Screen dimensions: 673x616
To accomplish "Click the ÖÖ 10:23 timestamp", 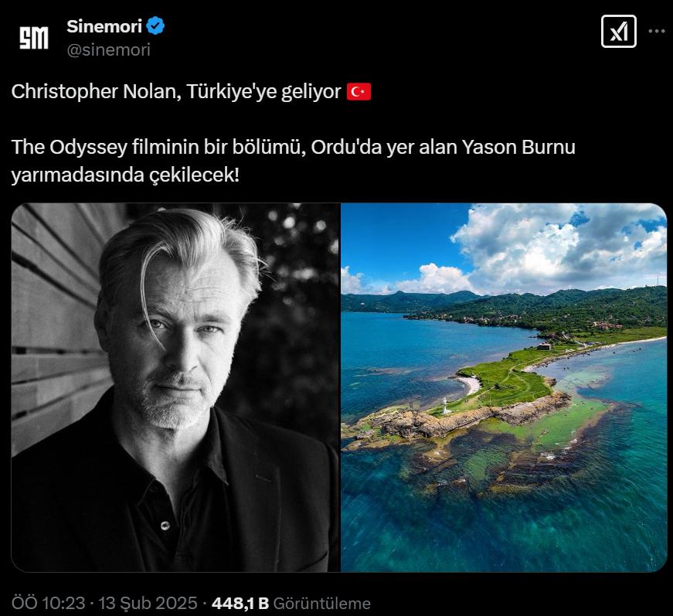I will (x=48, y=603).
